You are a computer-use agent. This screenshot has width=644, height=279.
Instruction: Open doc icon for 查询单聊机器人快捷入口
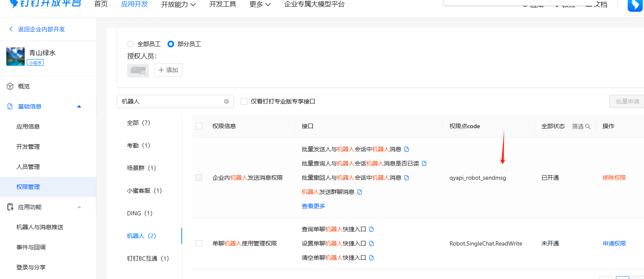[x=371, y=229]
